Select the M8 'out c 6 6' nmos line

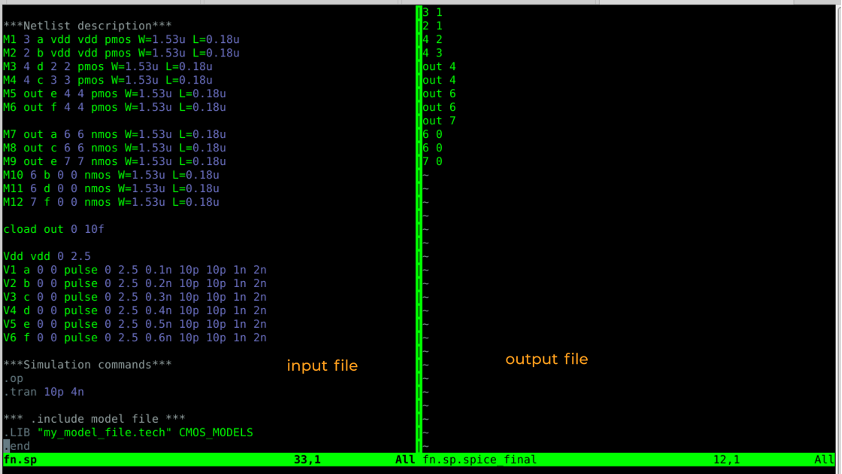tap(114, 148)
